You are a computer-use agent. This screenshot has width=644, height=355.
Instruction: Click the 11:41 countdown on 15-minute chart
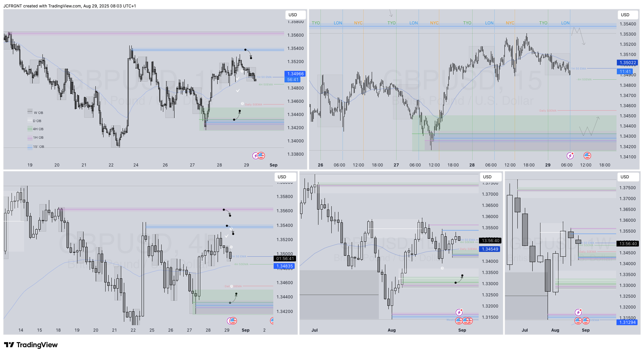625,72
